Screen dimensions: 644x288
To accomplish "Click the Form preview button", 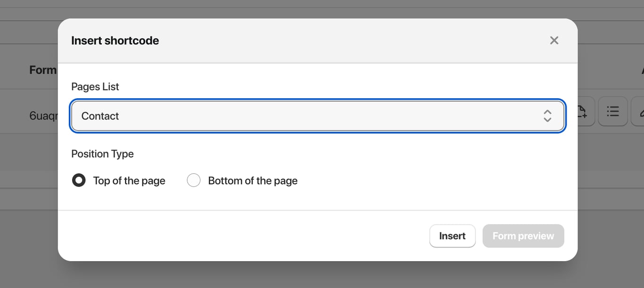I will click(523, 236).
